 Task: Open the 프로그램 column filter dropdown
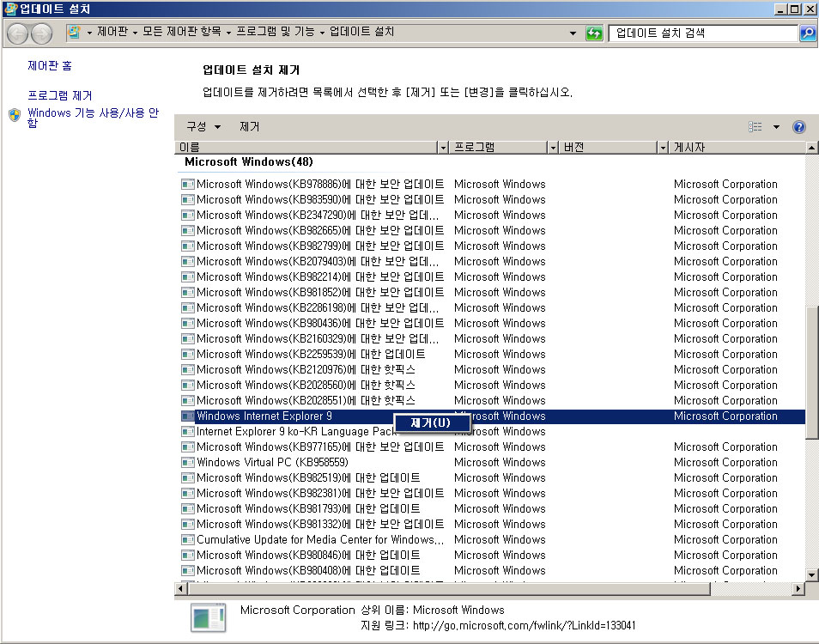pos(553,148)
